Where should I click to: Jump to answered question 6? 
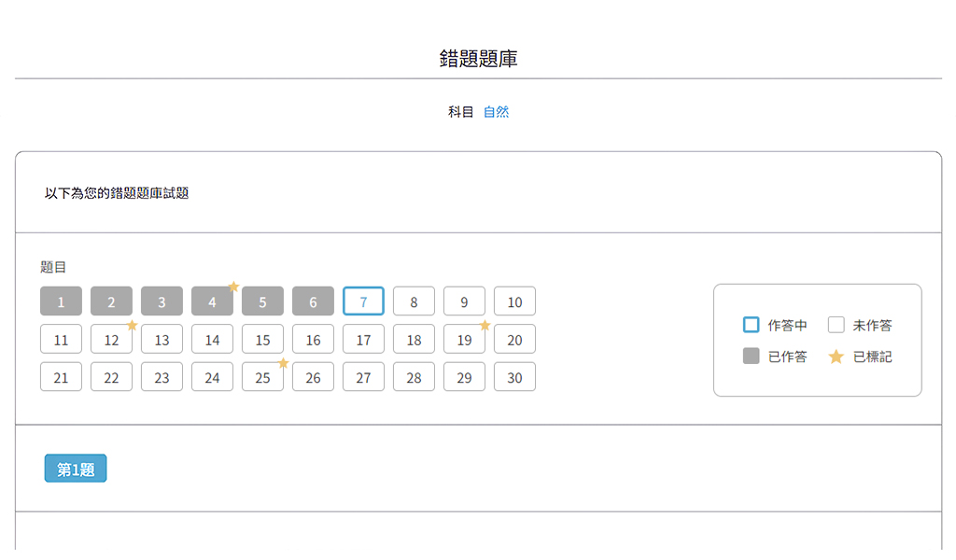point(313,301)
